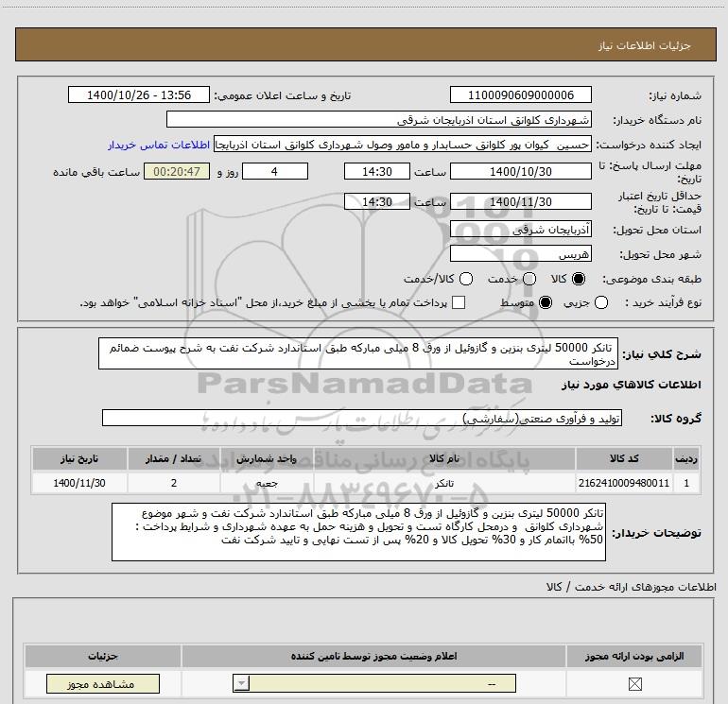Open the buyer contact info link اطلاعات تماس خریدار
Image resolution: width=728 pixels, height=704 pixels.
coord(159,145)
